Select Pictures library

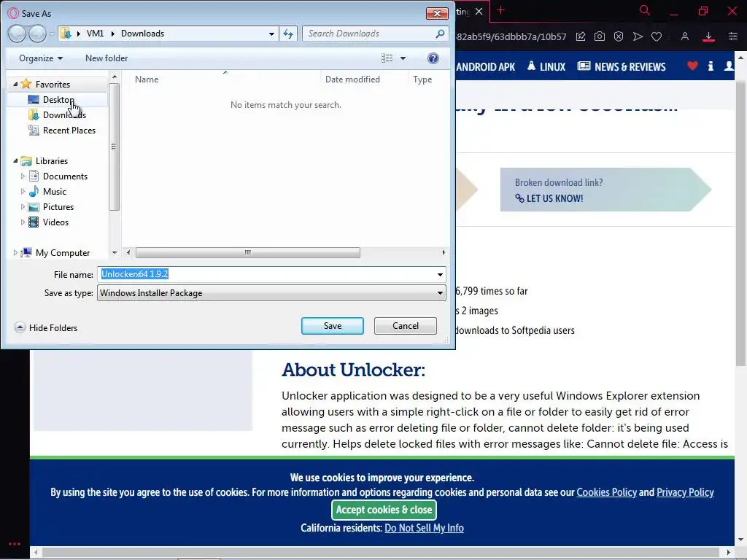tap(51, 206)
